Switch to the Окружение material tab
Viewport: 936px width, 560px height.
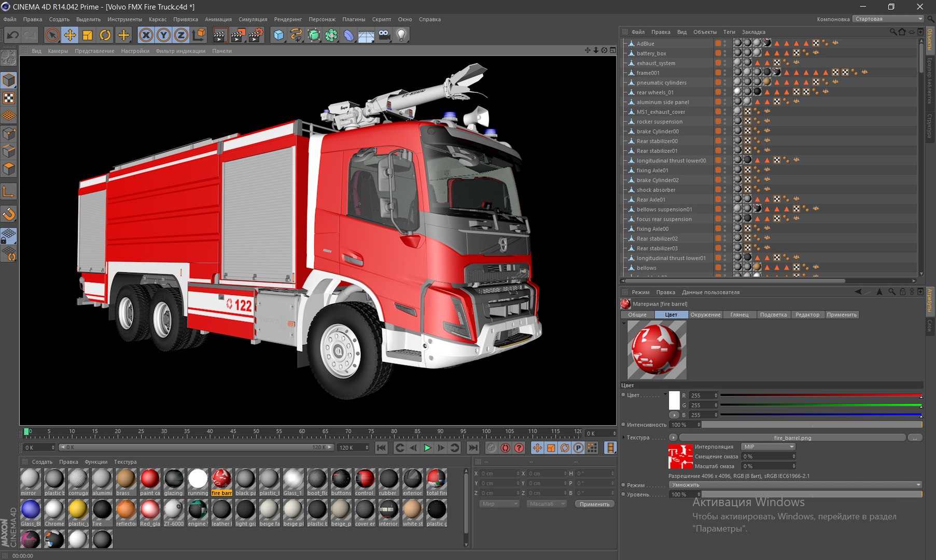(x=705, y=315)
